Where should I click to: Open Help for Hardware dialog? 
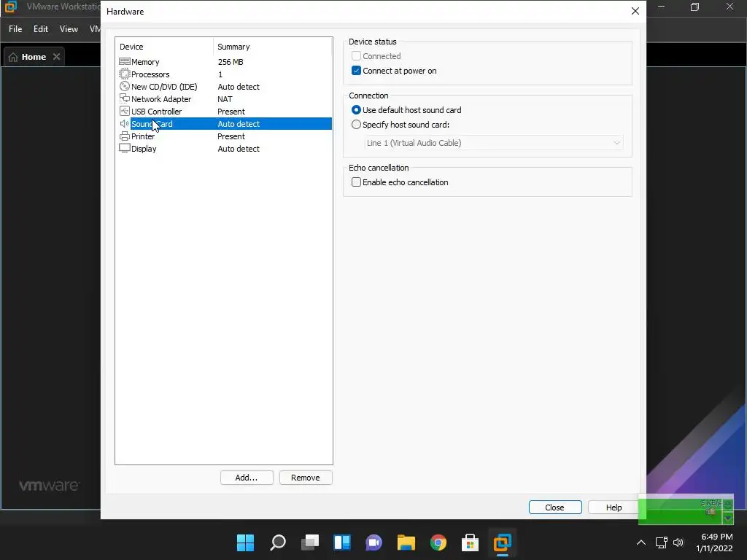614,507
